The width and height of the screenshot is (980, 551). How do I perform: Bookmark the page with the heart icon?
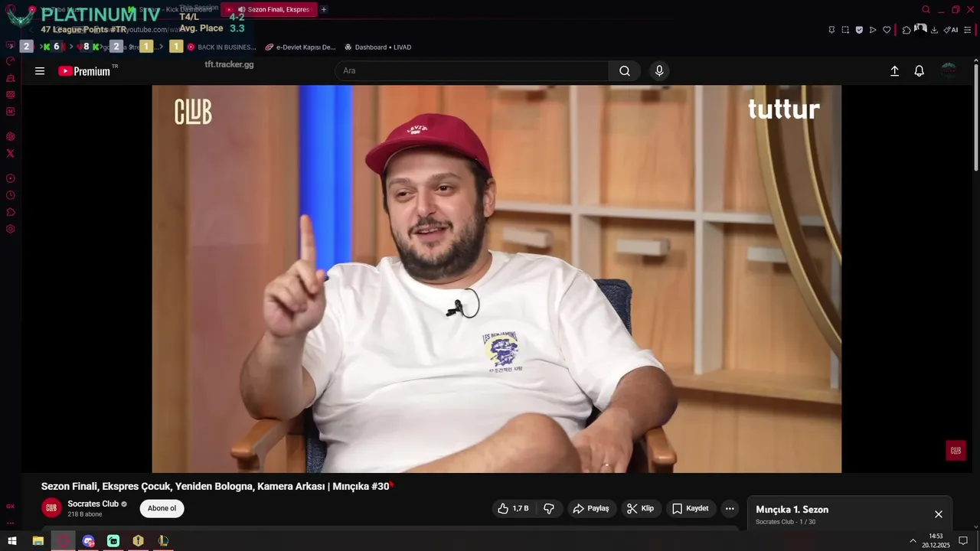click(887, 30)
